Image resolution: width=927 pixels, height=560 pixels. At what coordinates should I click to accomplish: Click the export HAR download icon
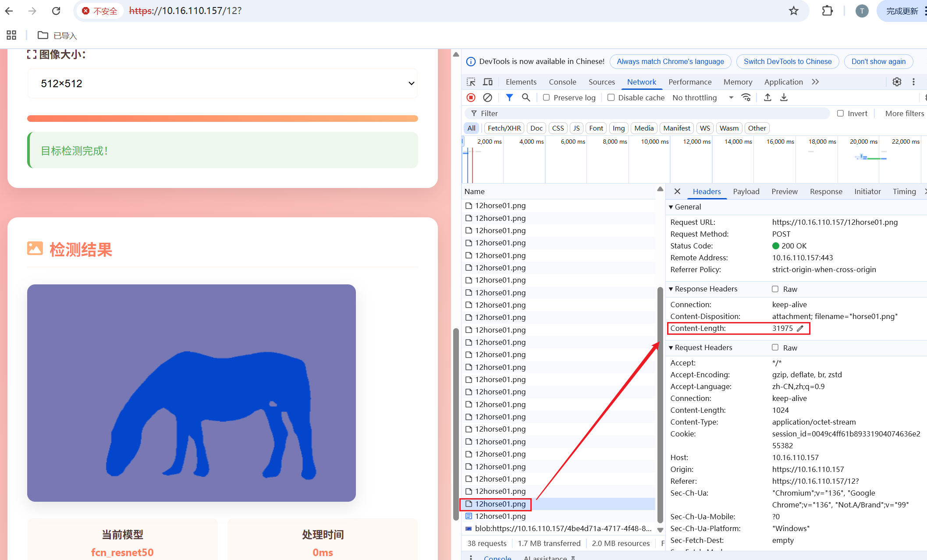(784, 98)
